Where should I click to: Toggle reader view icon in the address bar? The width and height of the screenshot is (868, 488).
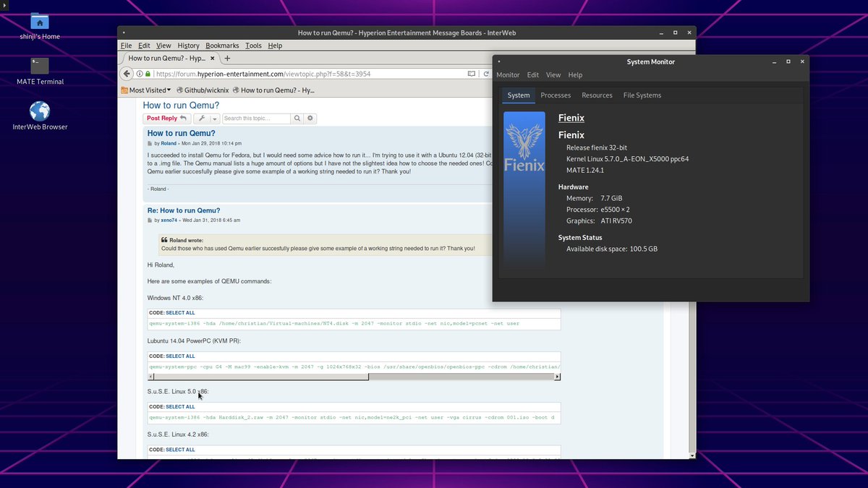472,74
